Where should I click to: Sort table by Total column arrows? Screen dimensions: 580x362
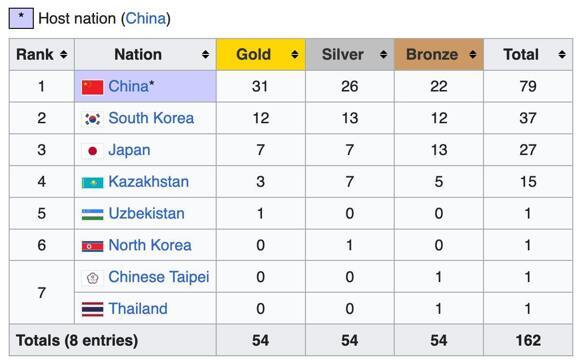coord(562,55)
